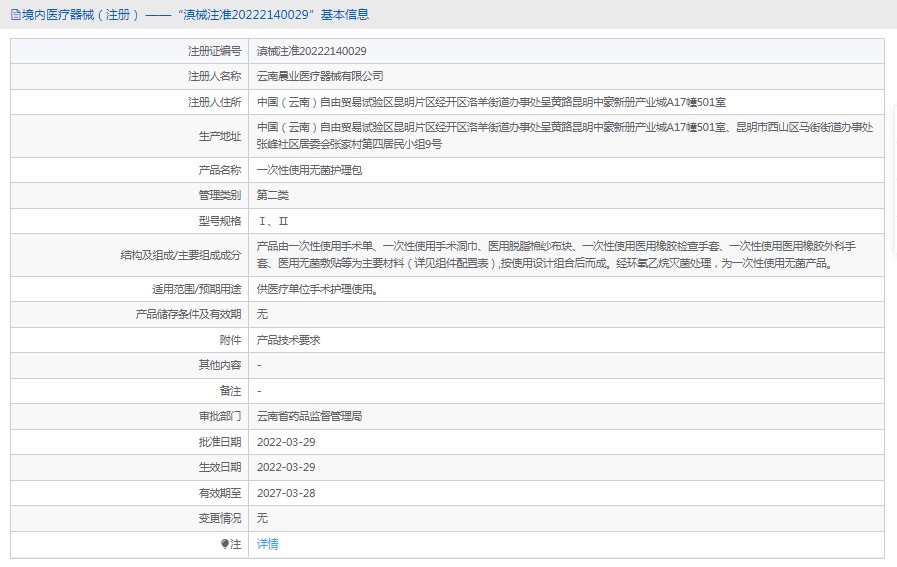This screenshot has height=567, width=897.
Task: Click the 注册人住所 label
Action: click(x=215, y=102)
